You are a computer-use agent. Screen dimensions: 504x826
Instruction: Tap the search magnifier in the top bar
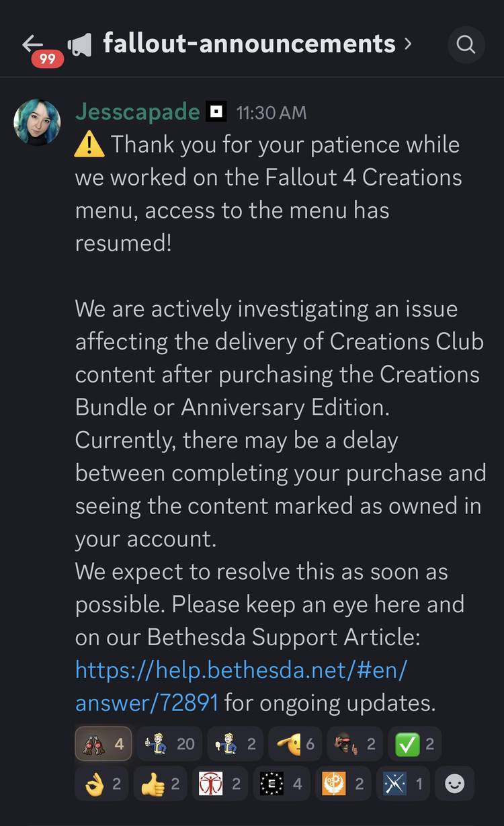coord(466,44)
